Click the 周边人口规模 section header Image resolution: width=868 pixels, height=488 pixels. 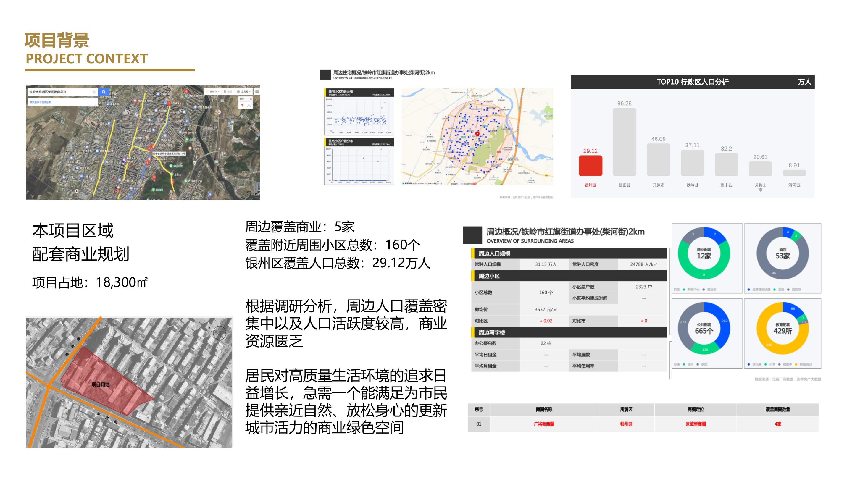click(569, 253)
